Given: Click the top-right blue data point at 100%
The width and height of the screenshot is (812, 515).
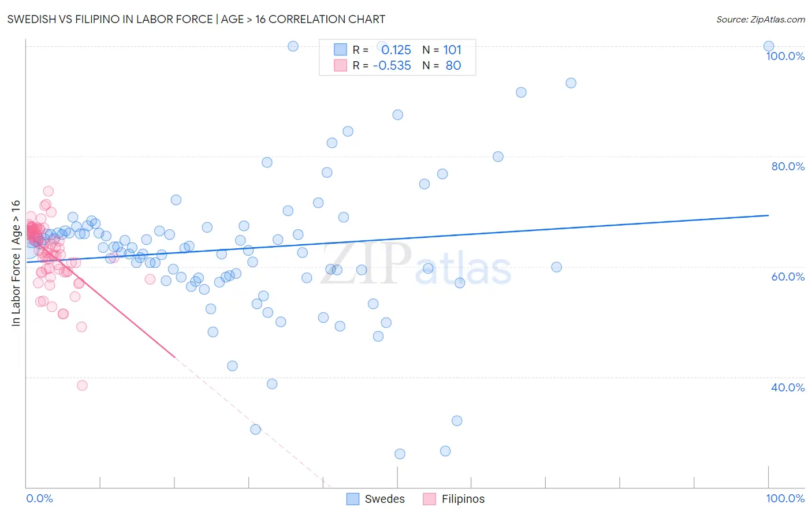Looking at the screenshot, I should pyautogui.click(x=769, y=46).
